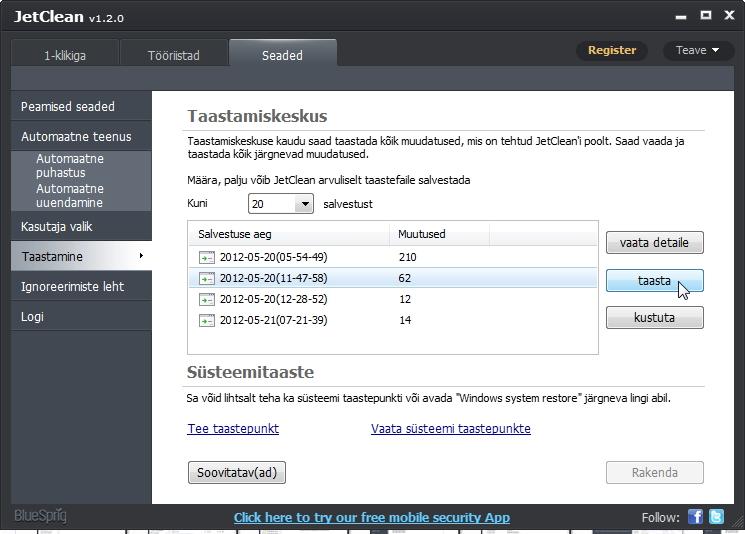Click the Twitter follow icon

(716, 517)
